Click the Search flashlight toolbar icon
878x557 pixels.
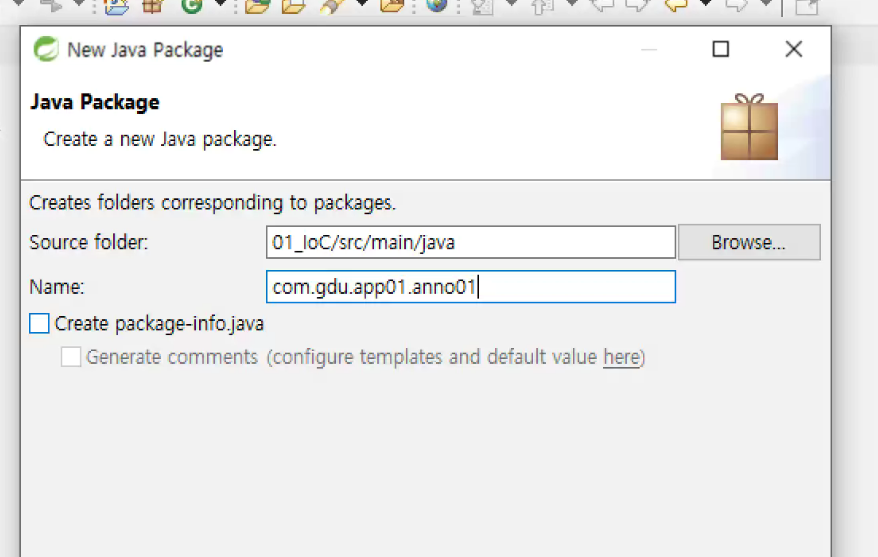pyautogui.click(x=331, y=6)
